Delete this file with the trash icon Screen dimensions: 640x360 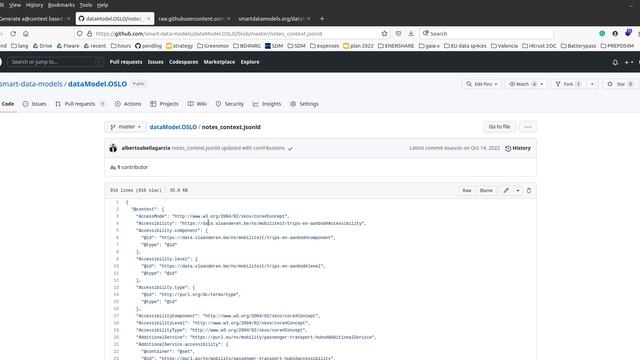(x=529, y=190)
